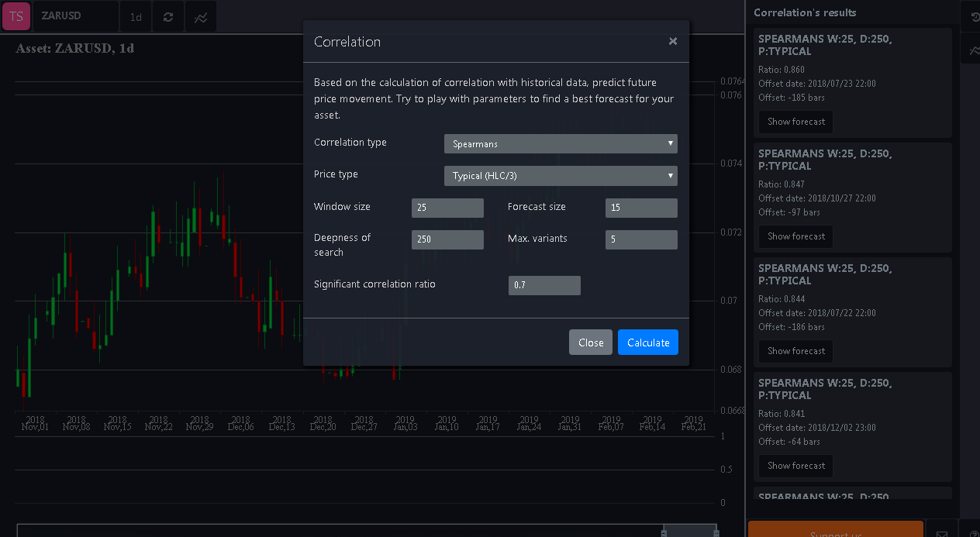Click the 'Price type' label
This screenshot has width=980, height=537.
point(336,174)
